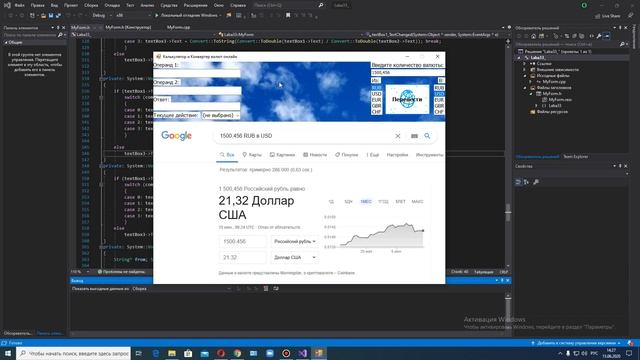Close the Панель элементов toolbox panel
Viewport: 640px width, 360px height.
pos(63,28)
